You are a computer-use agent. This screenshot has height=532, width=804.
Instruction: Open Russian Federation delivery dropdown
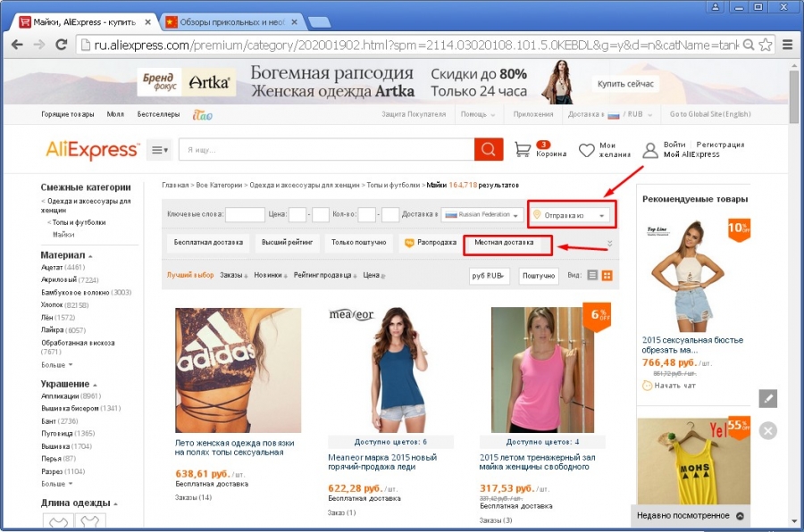tap(482, 215)
